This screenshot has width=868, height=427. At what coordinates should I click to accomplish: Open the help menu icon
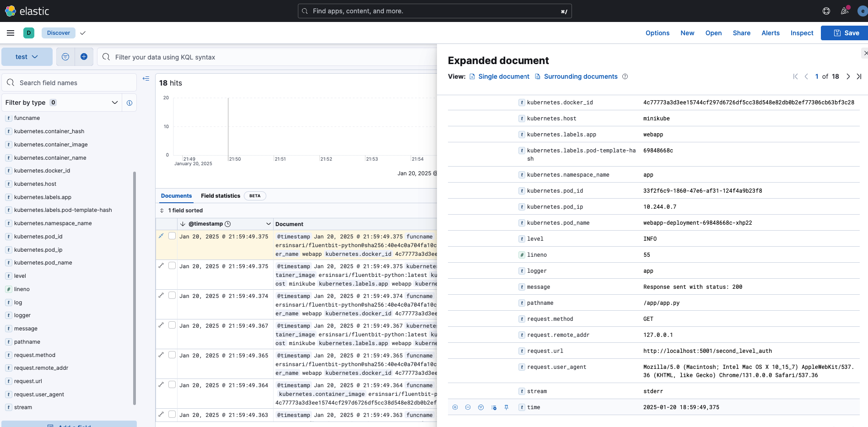(x=826, y=11)
